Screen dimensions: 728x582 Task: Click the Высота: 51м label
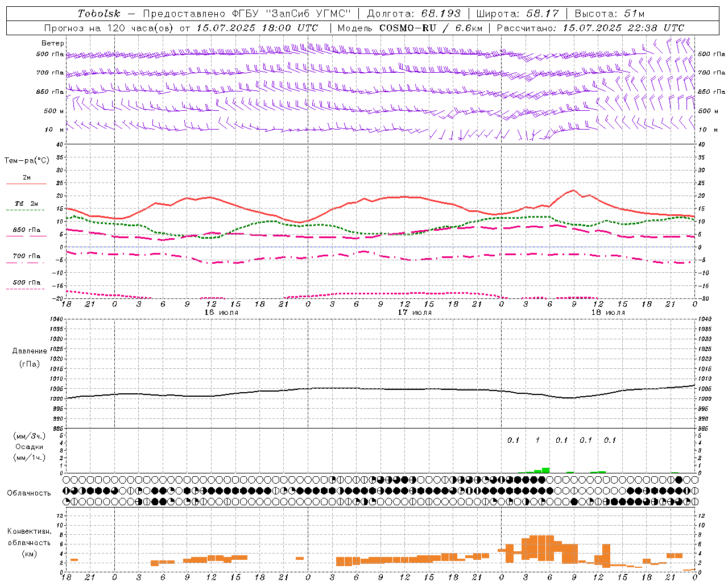(609, 14)
